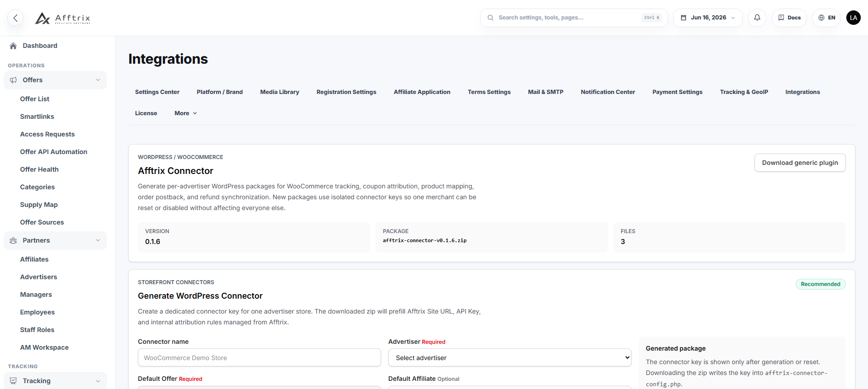Image resolution: width=868 pixels, height=389 pixels.
Task: Open Tracking & GeoIP tab
Action: (744, 92)
